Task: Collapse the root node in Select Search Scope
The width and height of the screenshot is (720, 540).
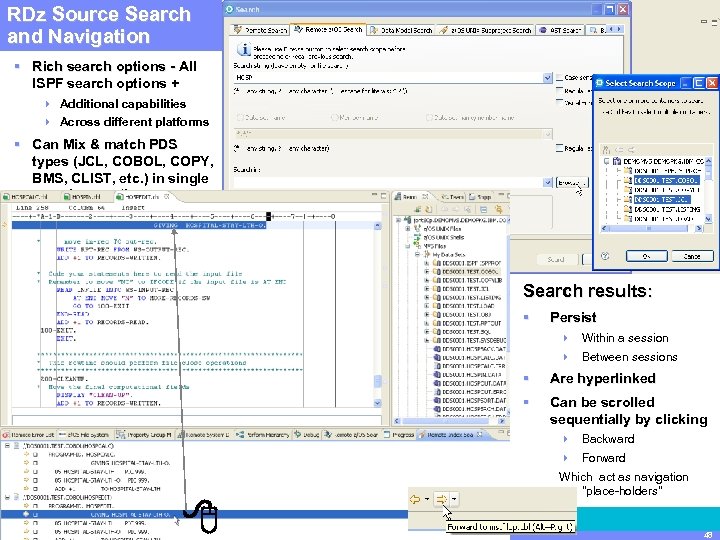Action: [x=606, y=161]
